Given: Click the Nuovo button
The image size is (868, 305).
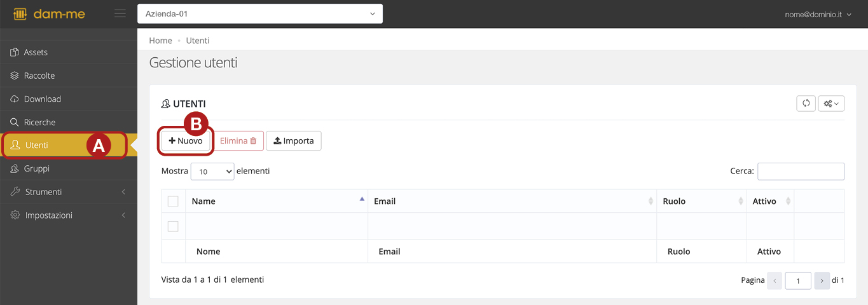Looking at the screenshot, I should (x=186, y=141).
